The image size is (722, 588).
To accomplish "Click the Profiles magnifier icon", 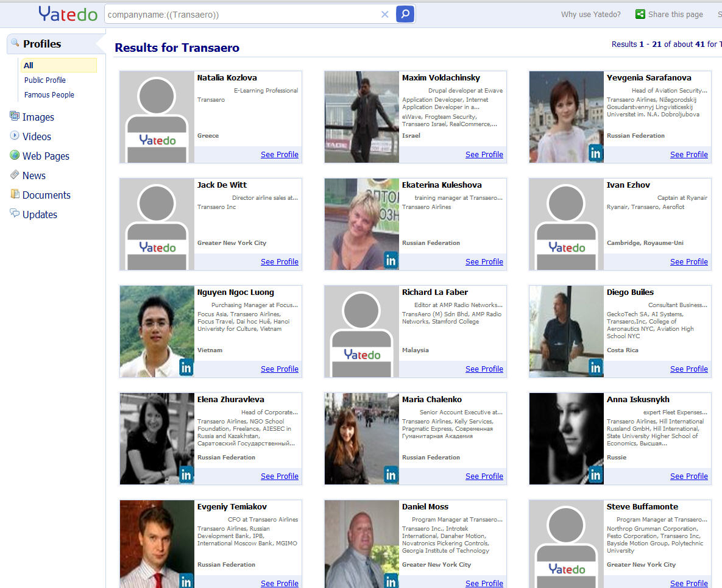I will (x=15, y=43).
